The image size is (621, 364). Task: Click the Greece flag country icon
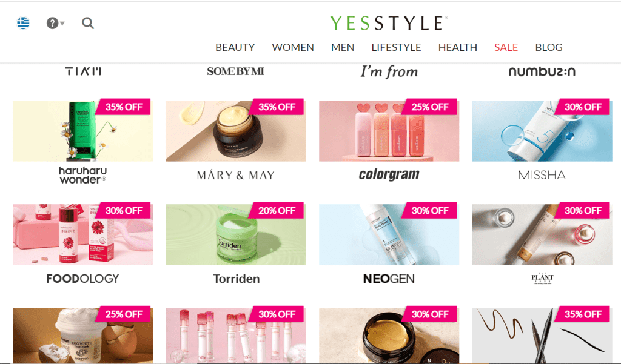23,23
